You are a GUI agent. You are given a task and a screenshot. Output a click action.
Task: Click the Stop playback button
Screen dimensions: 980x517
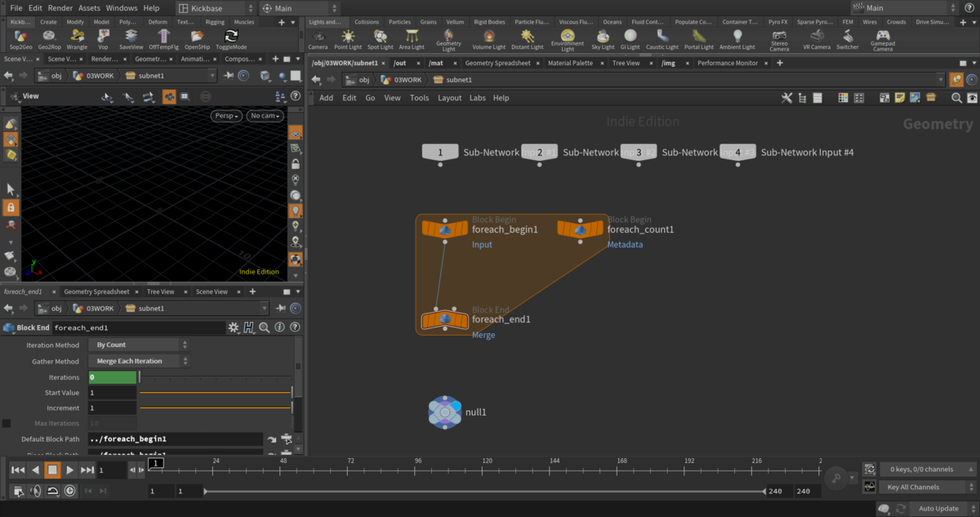(x=52, y=470)
